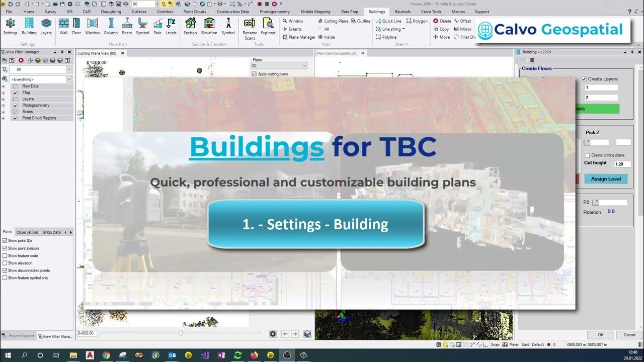Toggle Show disconnected points
Image resolution: width=644 pixels, height=362 pixels.
tap(5, 270)
